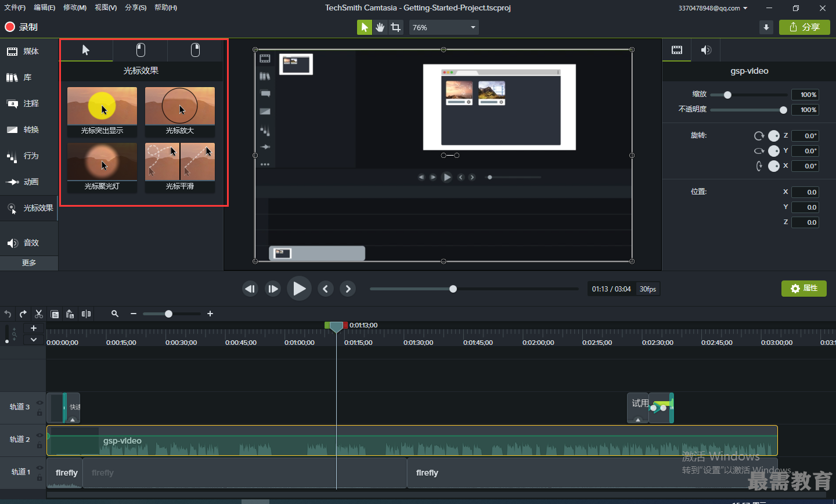Click the 不透明度 100% value field
836x504 pixels.
pyautogui.click(x=805, y=110)
